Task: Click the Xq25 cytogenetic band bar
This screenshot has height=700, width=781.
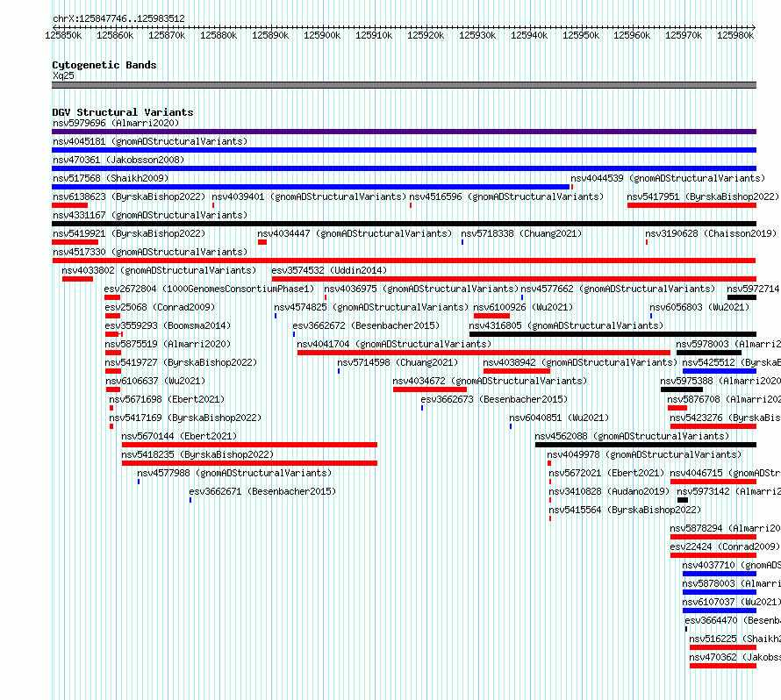Action: pos(404,85)
